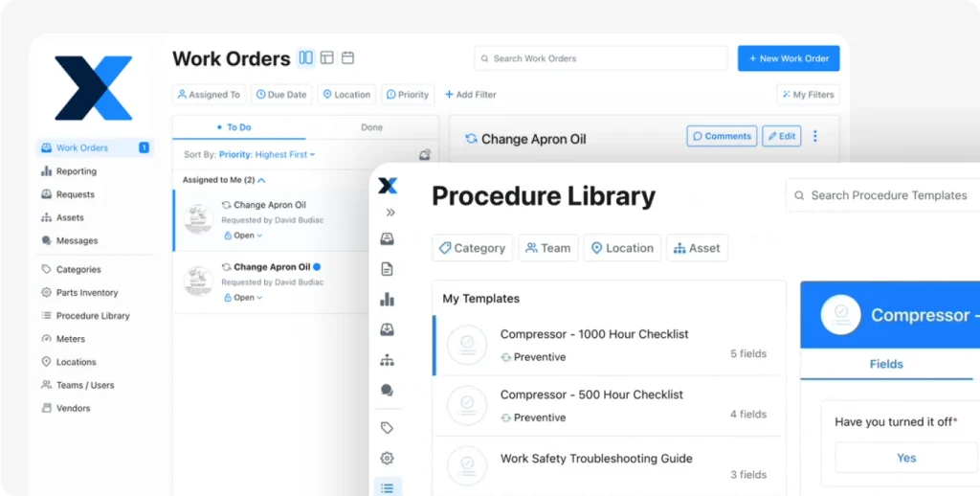Select Work Safety Troubleshooting Guide template
The height and width of the screenshot is (496, 980).
(607, 466)
